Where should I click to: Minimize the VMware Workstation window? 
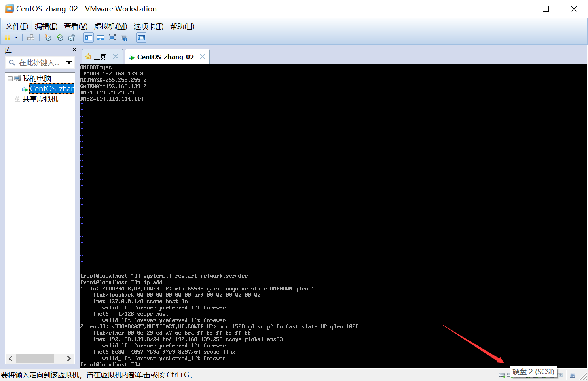point(519,9)
